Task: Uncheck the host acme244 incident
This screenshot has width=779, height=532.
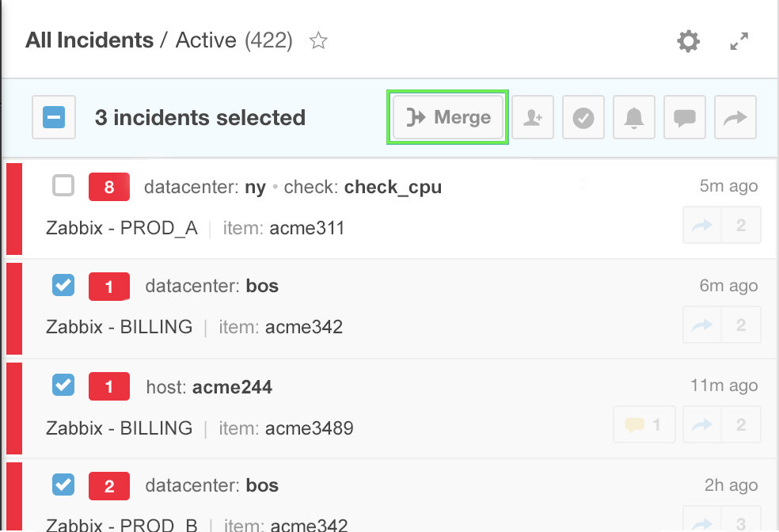Action: [x=63, y=385]
